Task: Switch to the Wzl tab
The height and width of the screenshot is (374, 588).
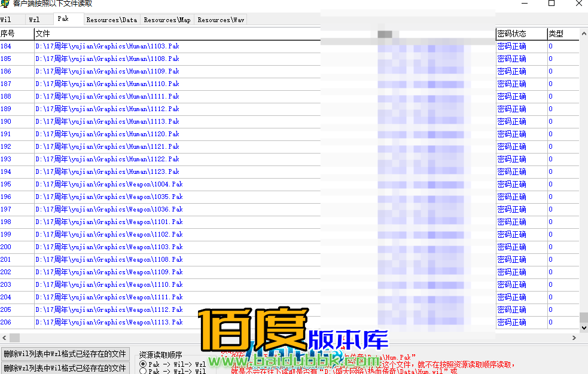Action: (35, 20)
